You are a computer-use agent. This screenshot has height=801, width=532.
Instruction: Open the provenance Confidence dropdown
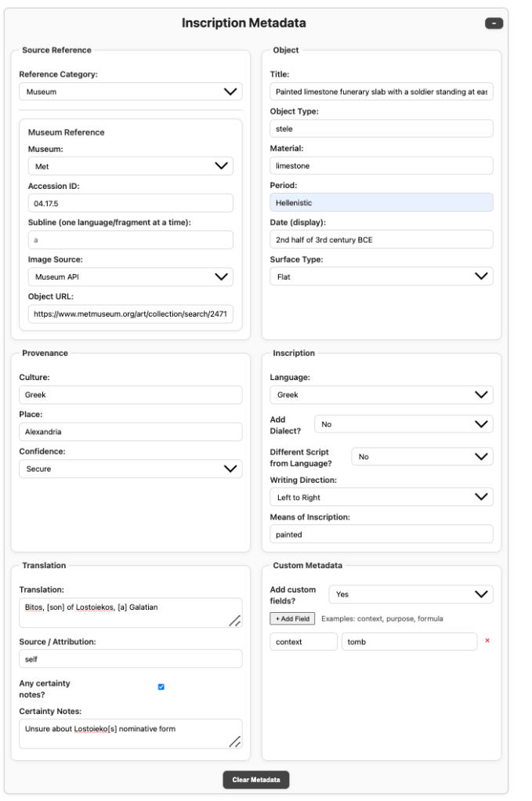click(x=131, y=469)
